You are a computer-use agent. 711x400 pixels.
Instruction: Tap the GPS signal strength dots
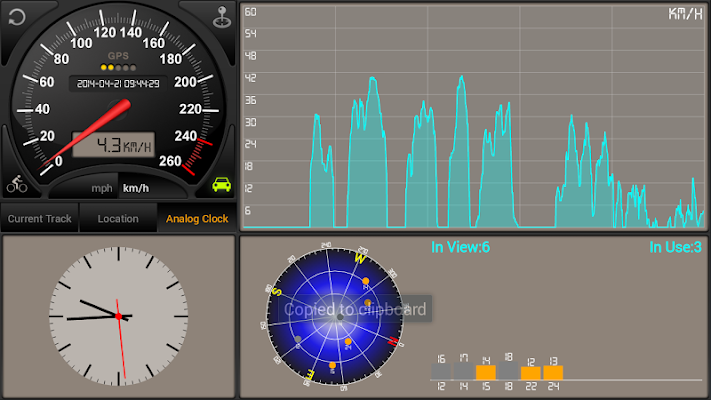pyautogui.click(x=118, y=68)
